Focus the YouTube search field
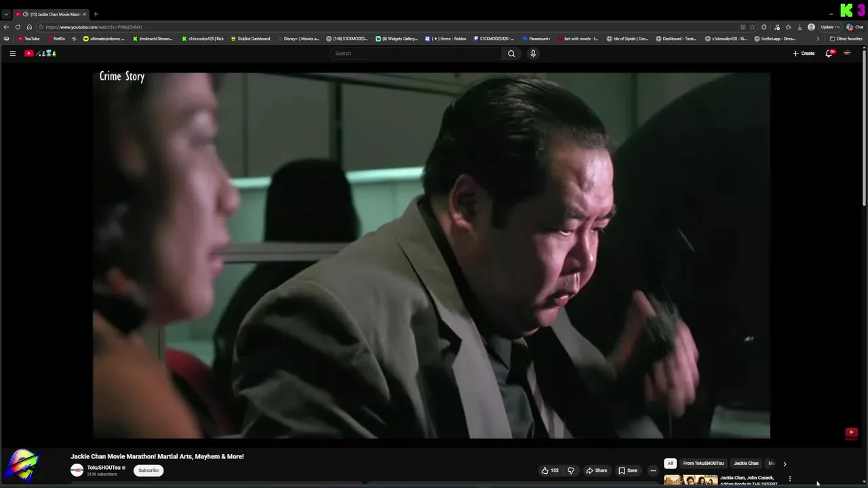 pyautogui.click(x=416, y=54)
